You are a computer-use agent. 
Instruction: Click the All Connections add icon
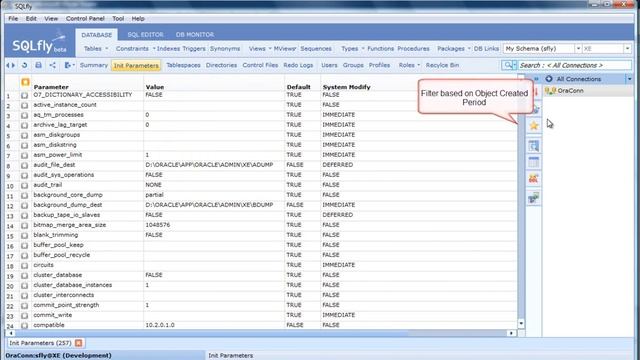(x=549, y=79)
